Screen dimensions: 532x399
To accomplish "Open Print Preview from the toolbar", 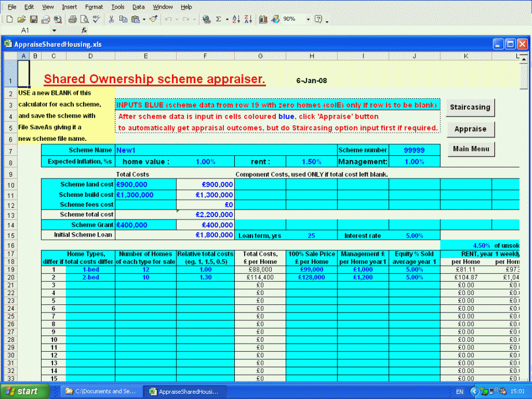I will pos(84,20).
